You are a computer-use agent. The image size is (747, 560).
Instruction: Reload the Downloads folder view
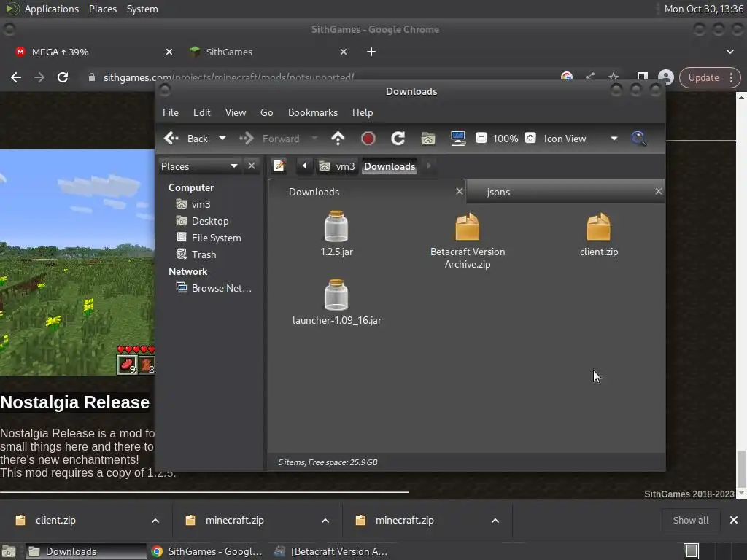tap(398, 139)
